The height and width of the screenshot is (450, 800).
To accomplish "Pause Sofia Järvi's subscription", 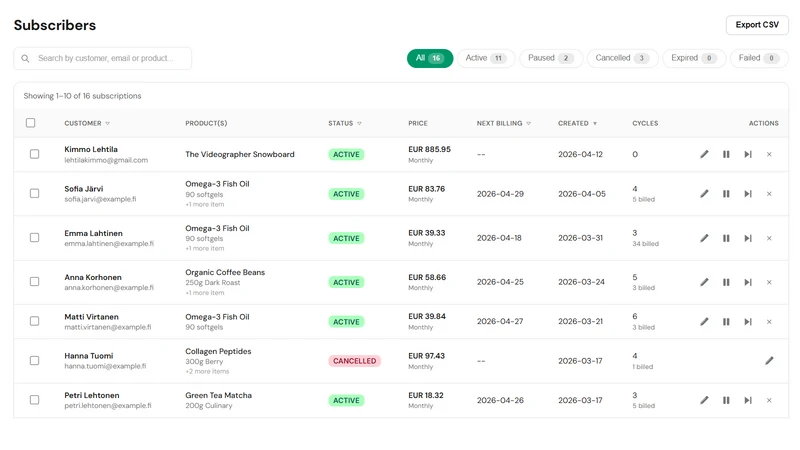I will (726, 194).
